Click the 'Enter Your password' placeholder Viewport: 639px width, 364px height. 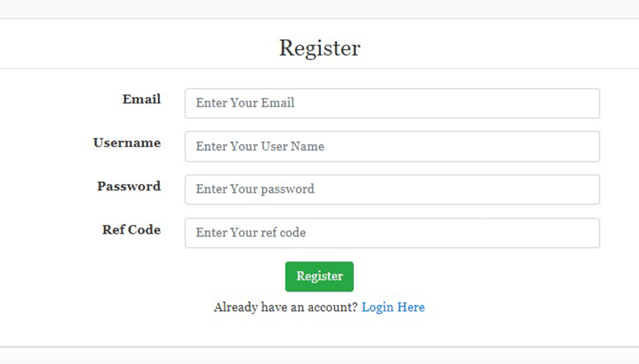pyautogui.click(x=255, y=189)
